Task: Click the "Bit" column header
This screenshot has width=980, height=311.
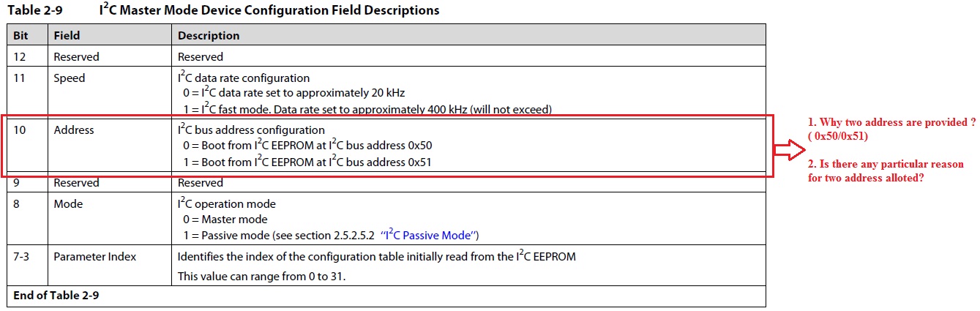Action: point(20,35)
